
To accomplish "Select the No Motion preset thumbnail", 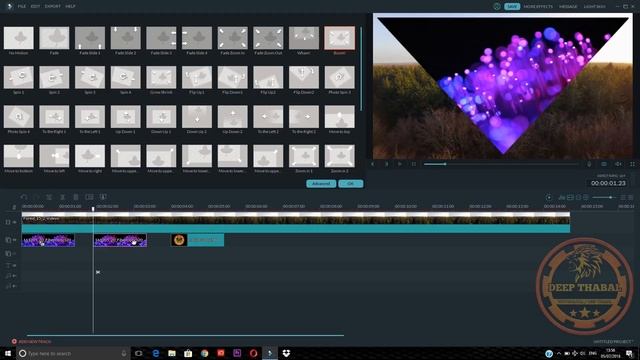I will tap(19, 38).
